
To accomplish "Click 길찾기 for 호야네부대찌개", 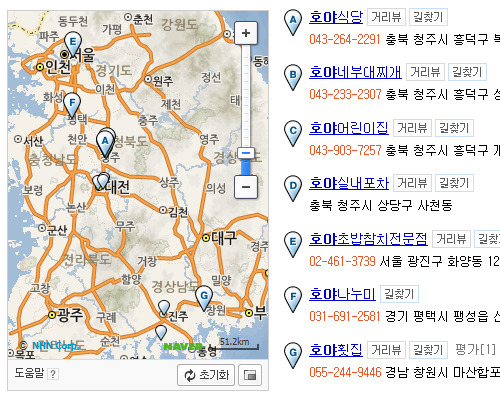I will pyautogui.click(x=467, y=72).
